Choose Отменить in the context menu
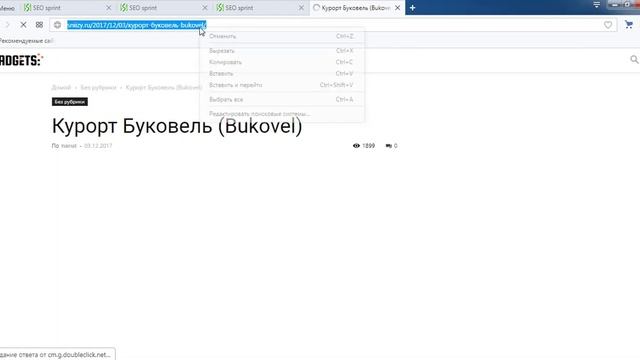This screenshot has height=360, width=640. point(282,36)
